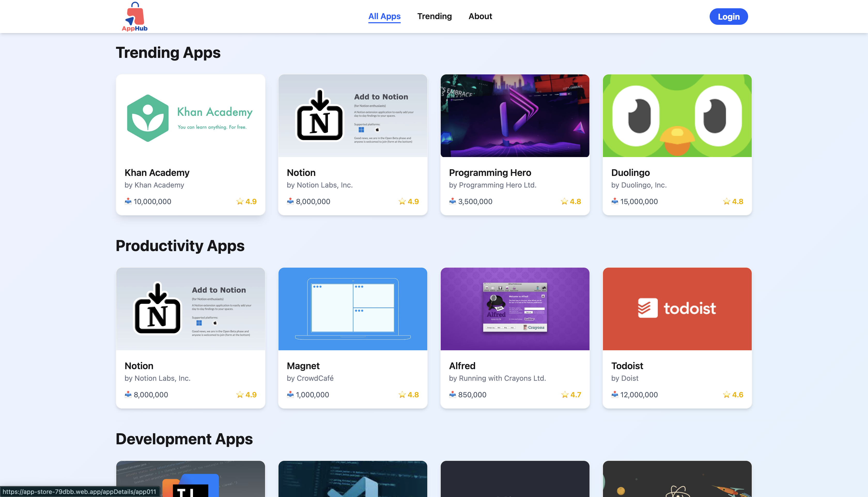Select the All Apps tab
868x497 pixels.
(x=384, y=16)
